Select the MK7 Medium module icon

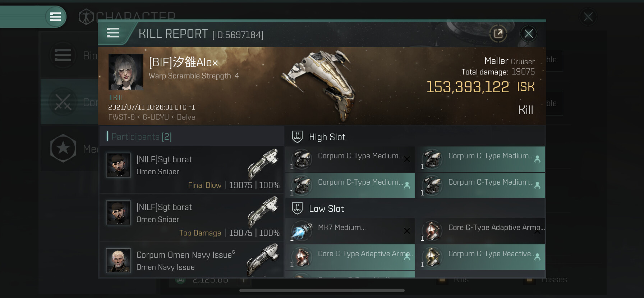coord(301,231)
